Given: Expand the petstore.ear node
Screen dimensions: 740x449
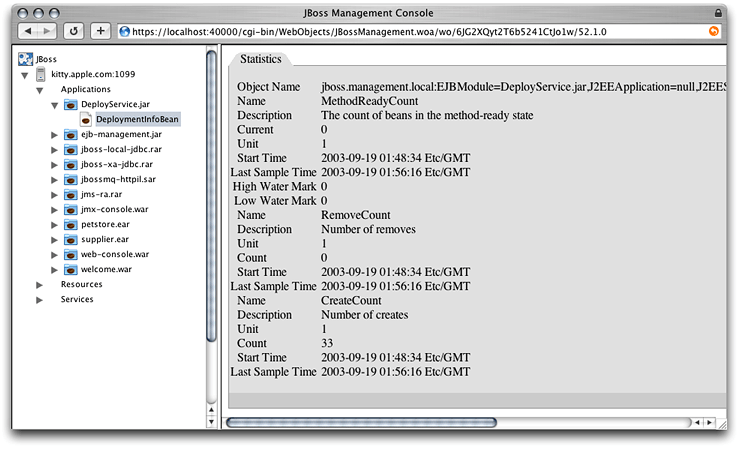Looking at the screenshot, I should (54, 225).
